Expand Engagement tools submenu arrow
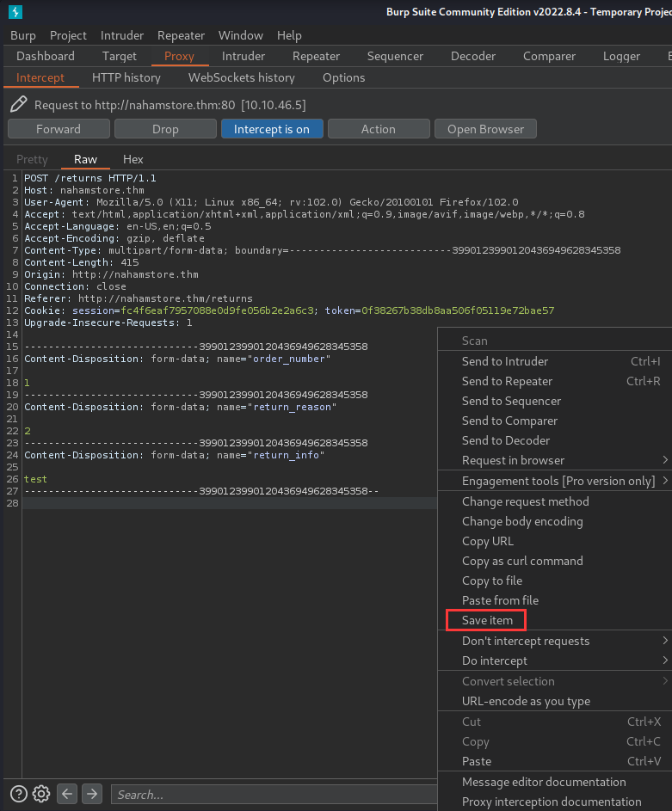Viewport: 672px width, 811px height. 665,481
